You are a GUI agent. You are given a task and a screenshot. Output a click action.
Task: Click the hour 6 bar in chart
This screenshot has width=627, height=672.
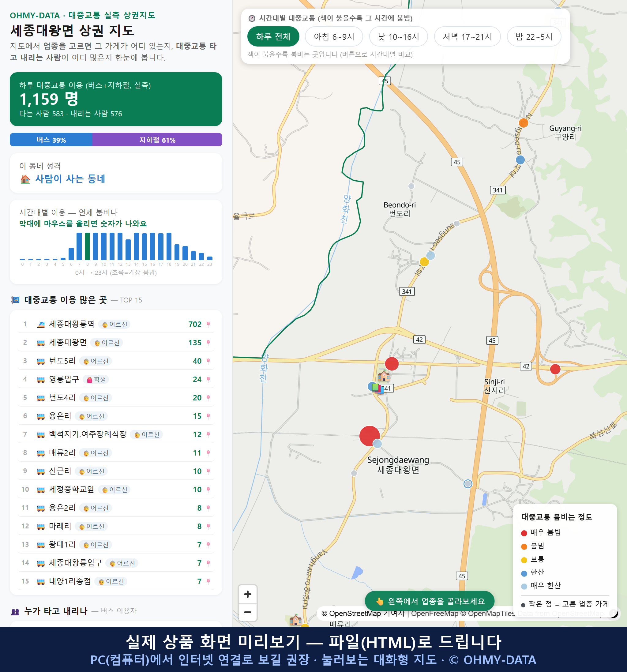[x=71, y=253]
